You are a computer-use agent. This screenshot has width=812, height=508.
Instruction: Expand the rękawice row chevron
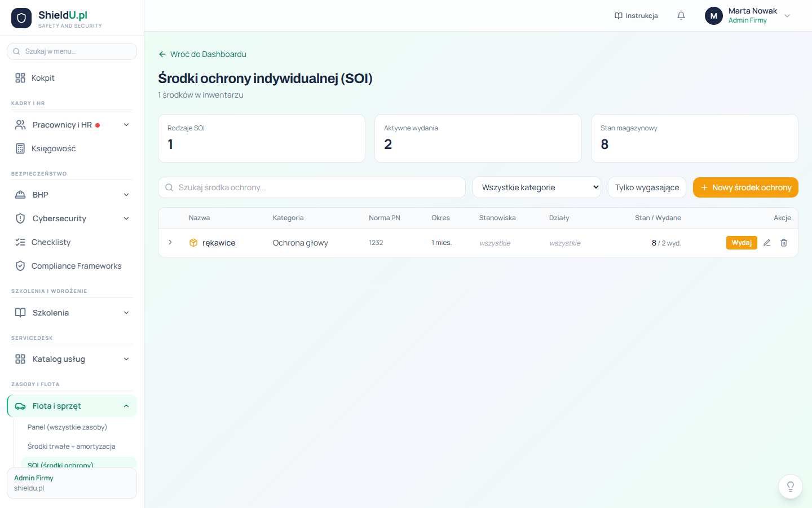[x=170, y=243]
